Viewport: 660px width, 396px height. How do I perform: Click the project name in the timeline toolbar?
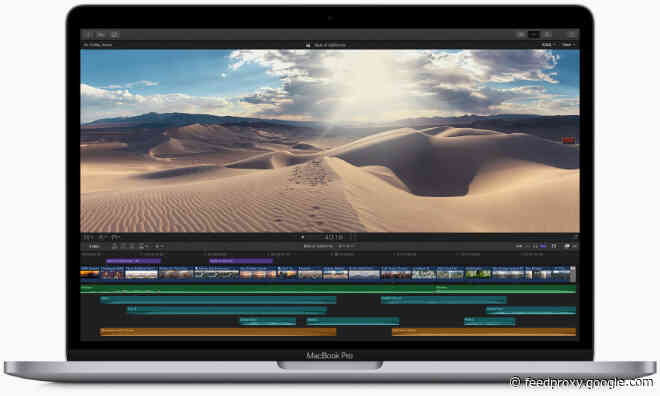318,246
